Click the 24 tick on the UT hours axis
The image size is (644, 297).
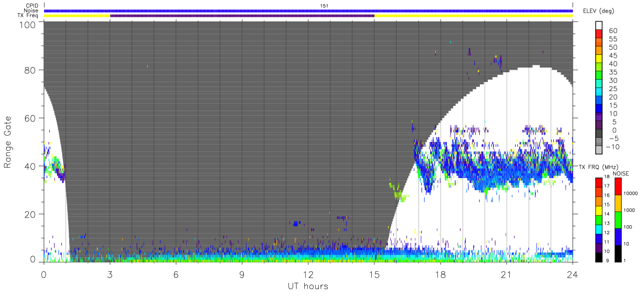tap(573, 274)
